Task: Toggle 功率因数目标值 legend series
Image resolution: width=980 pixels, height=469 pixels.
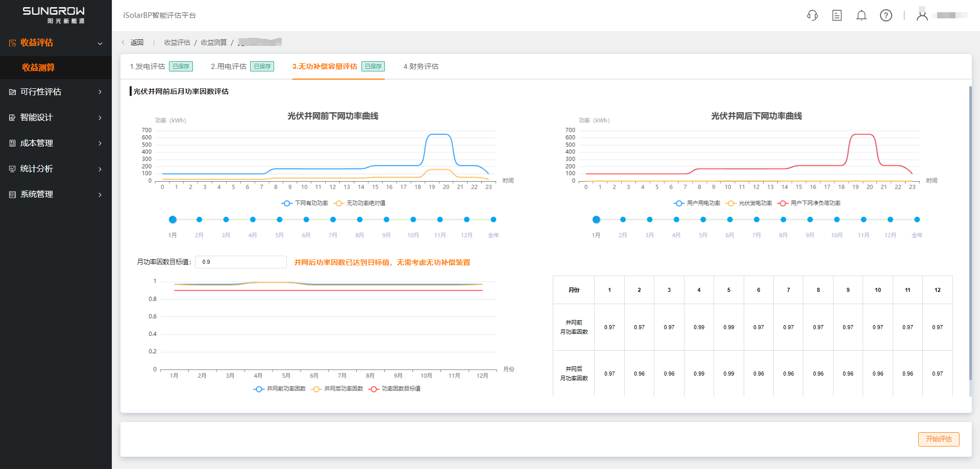Action: coord(395,389)
